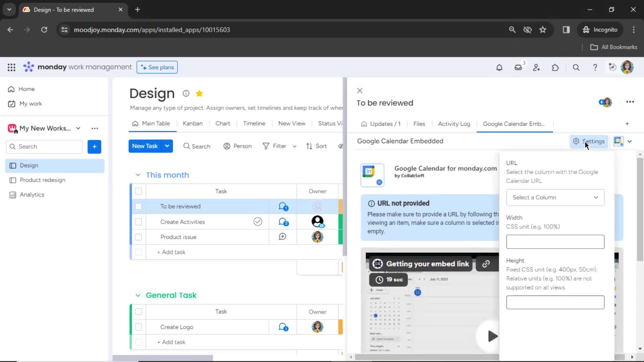
Task: Click the See plans button
Action: pos(157,67)
